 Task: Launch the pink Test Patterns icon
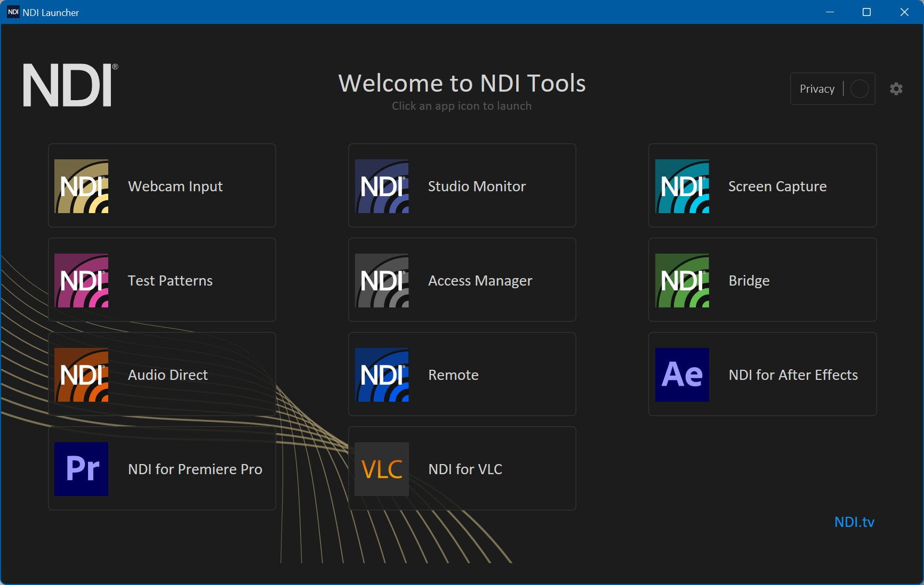point(82,280)
